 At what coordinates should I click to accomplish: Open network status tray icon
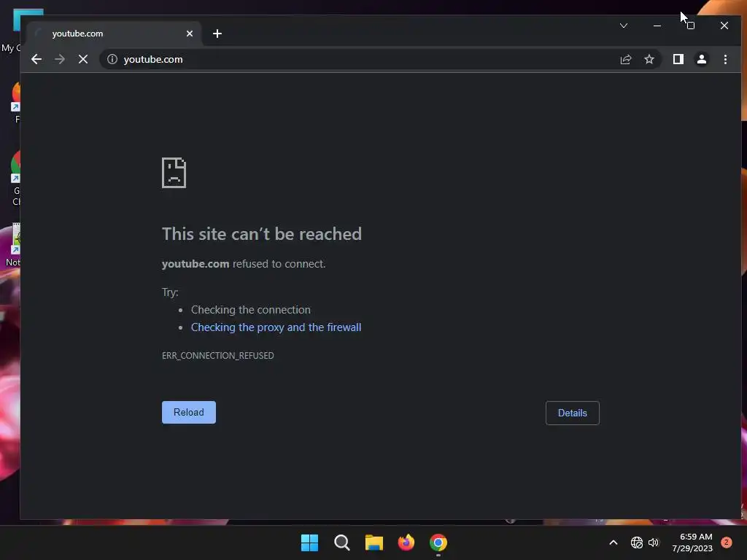coord(636,542)
